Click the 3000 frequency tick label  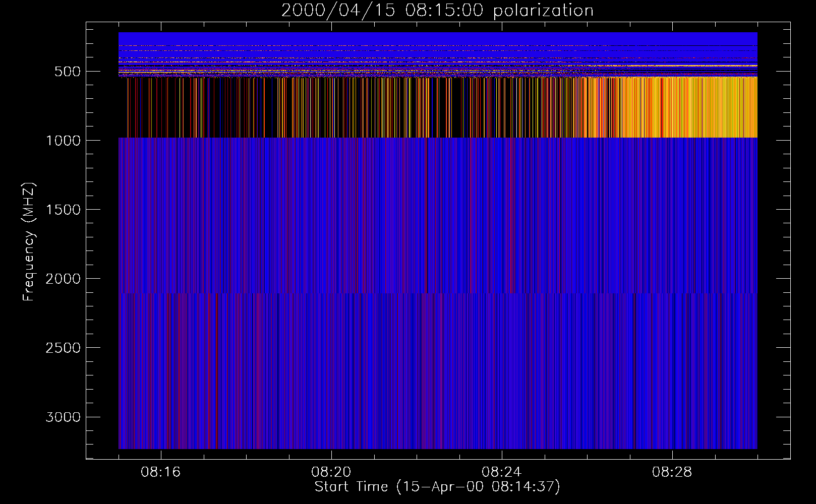coord(63,417)
